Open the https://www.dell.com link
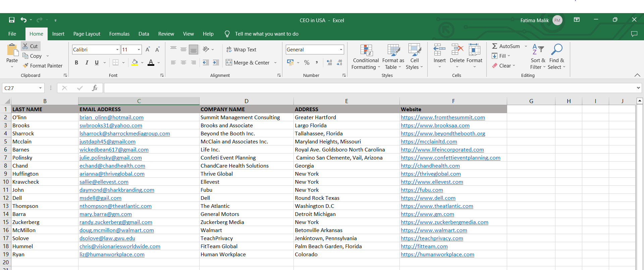 click(428, 198)
